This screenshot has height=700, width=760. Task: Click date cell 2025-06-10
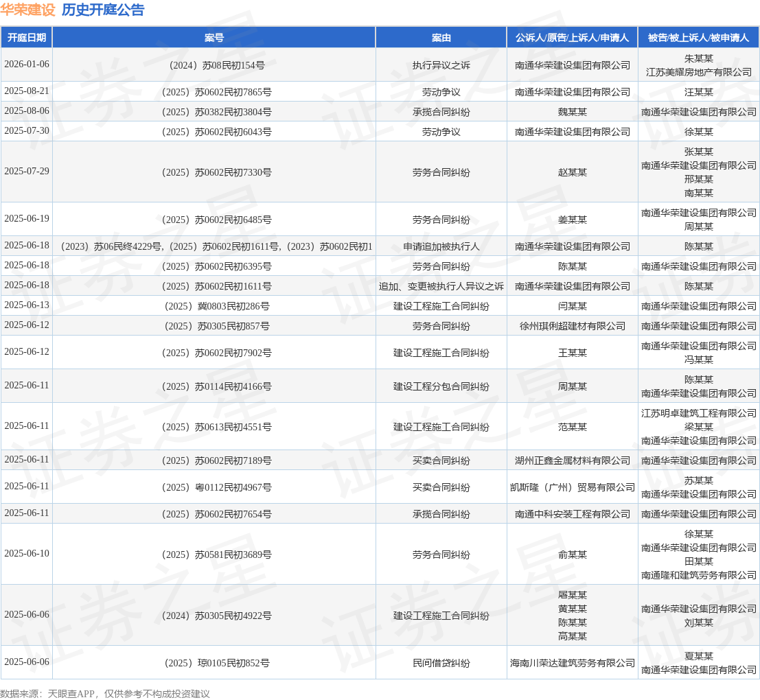[x=27, y=553]
